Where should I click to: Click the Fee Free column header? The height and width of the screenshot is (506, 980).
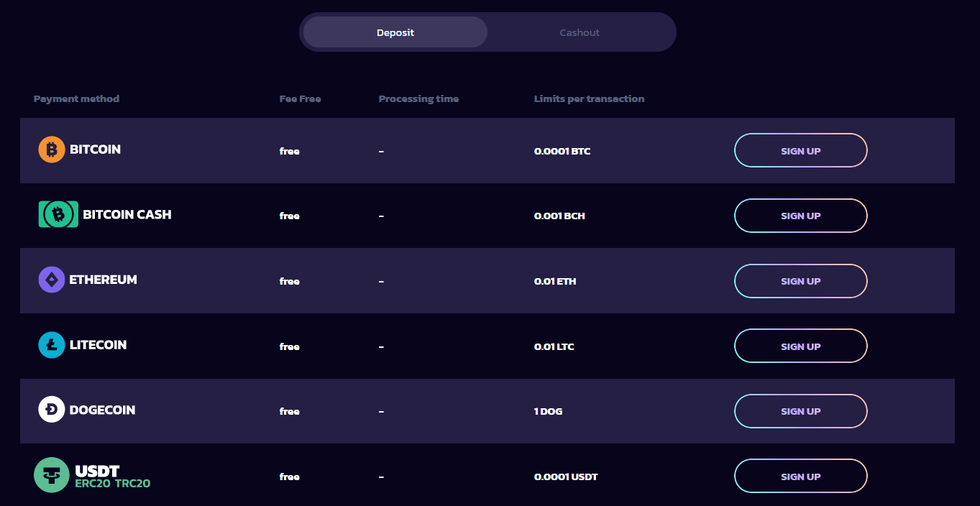click(300, 98)
